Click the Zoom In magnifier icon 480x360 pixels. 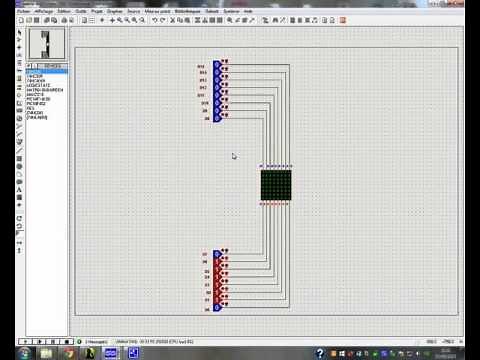click(120, 20)
